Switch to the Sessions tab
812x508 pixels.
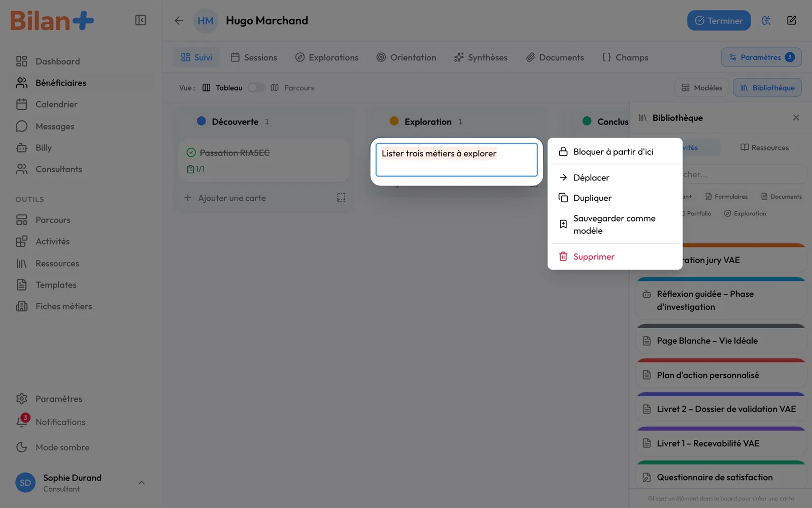[x=254, y=57]
